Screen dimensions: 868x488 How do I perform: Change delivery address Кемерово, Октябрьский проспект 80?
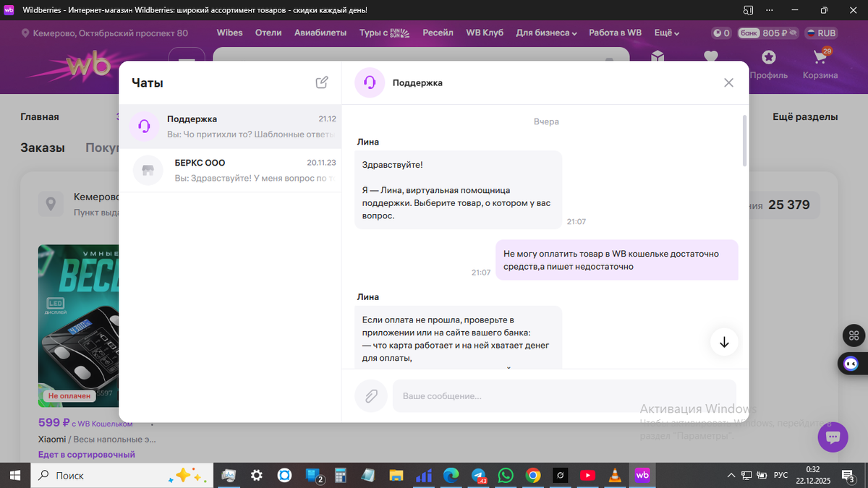tap(105, 33)
